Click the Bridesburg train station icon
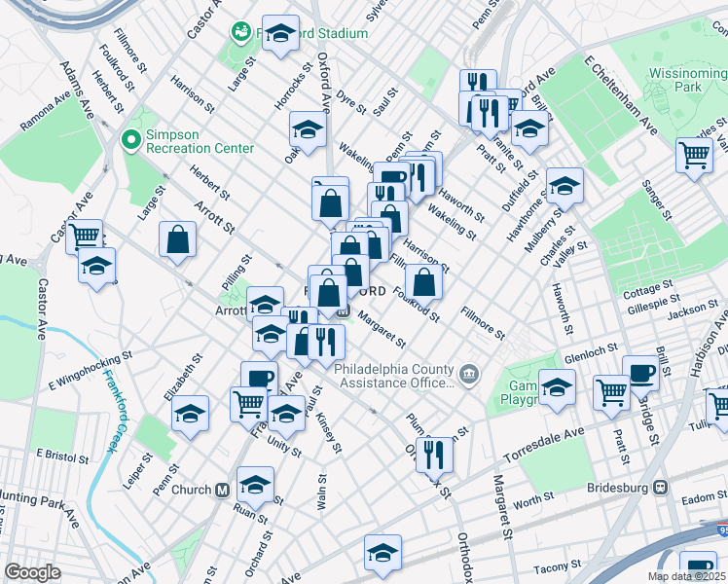 coord(661,488)
